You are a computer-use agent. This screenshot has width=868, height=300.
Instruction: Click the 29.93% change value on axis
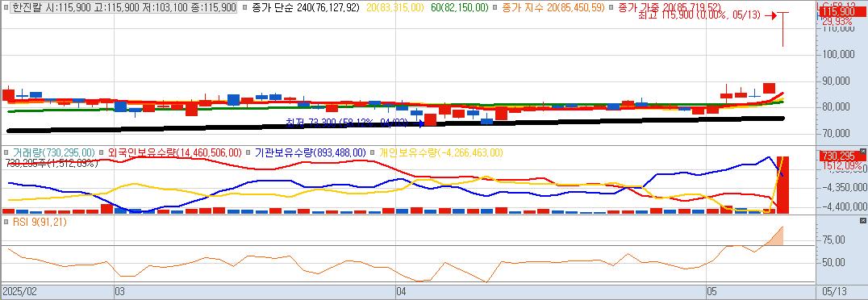coord(837,21)
